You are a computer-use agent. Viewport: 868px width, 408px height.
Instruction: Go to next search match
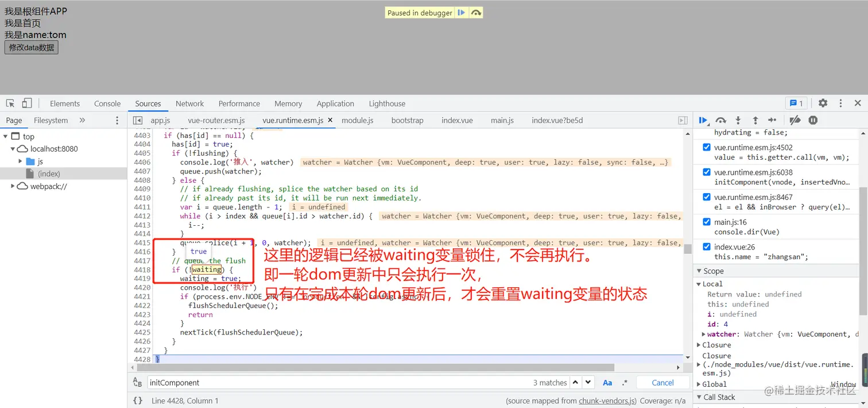click(588, 383)
